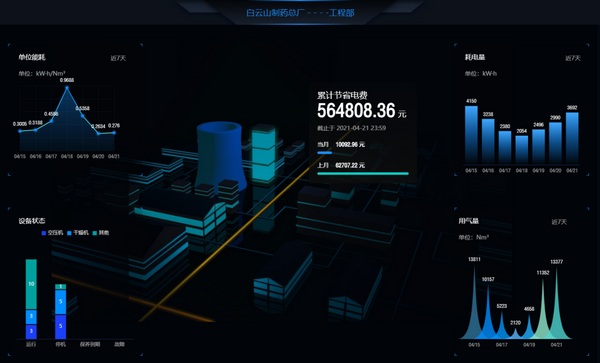Click the teal 10 segment in 运行 bar
This screenshot has width=600, height=363.
[31, 284]
